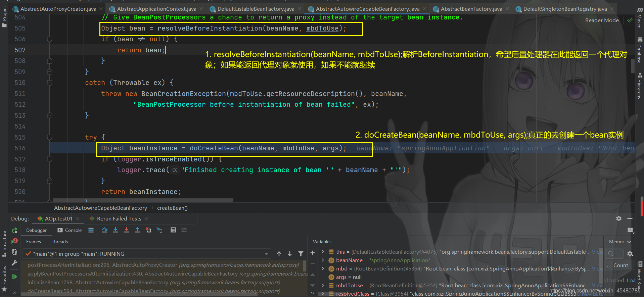Click createBean() in the breadcrumb

click(x=172, y=208)
